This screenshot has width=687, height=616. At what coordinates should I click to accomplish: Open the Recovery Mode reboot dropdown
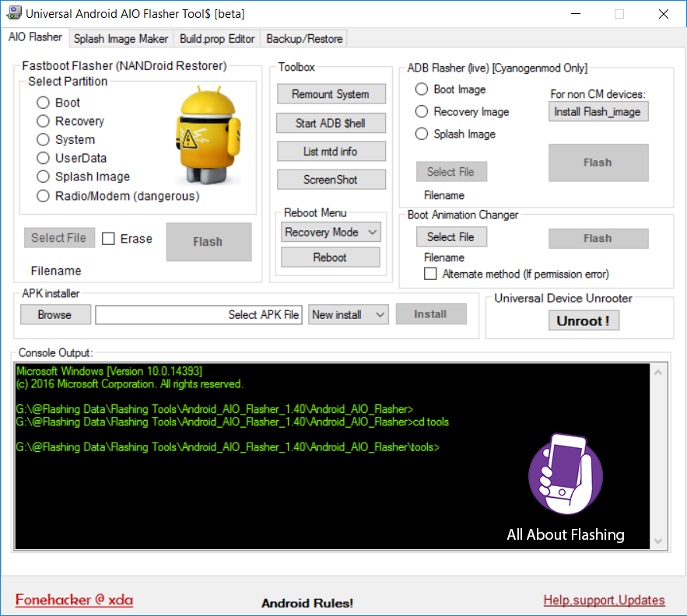click(x=330, y=232)
